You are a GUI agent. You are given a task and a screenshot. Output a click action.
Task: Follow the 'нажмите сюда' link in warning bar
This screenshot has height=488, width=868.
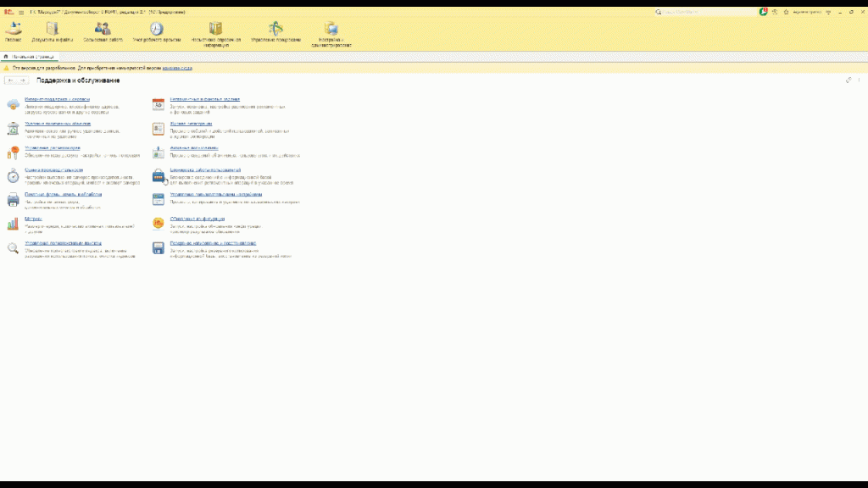(177, 68)
